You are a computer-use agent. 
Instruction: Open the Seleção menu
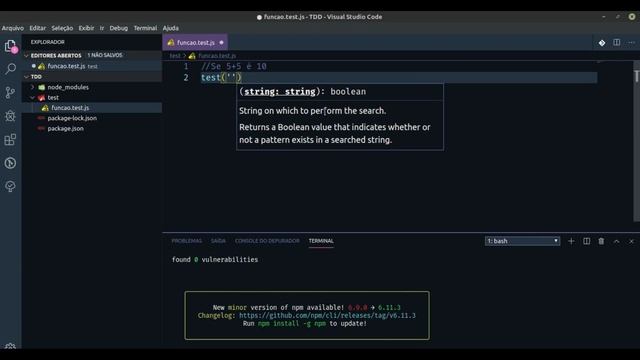pos(62,28)
